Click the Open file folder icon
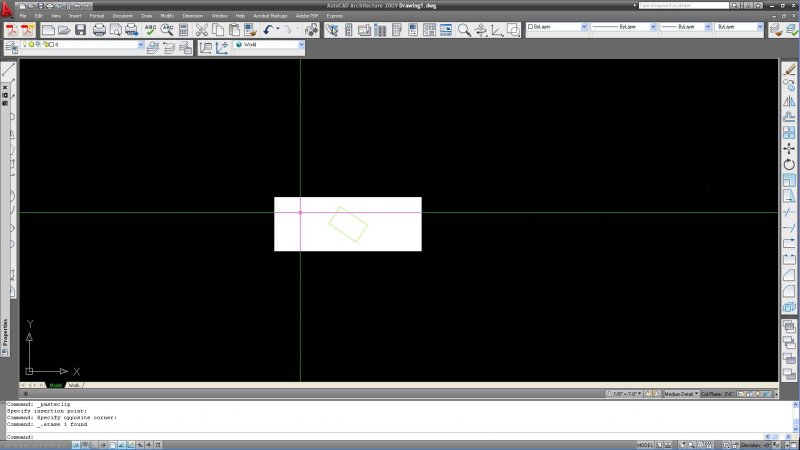 point(65,30)
